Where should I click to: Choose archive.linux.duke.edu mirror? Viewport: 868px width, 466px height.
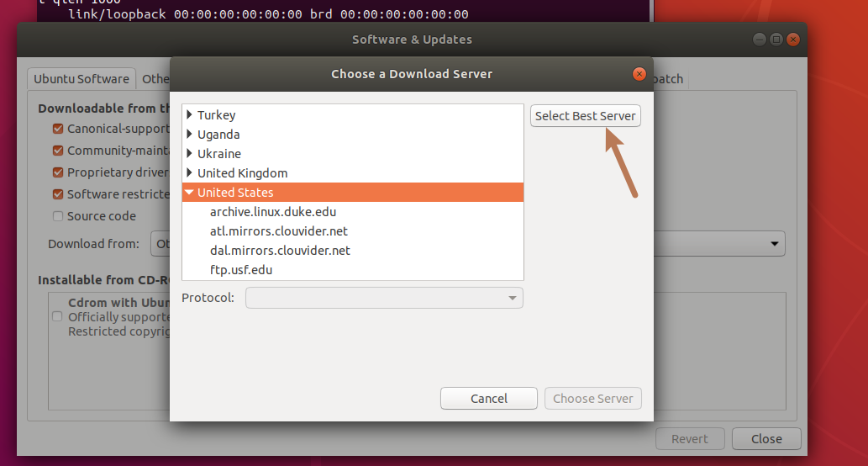coord(353,212)
